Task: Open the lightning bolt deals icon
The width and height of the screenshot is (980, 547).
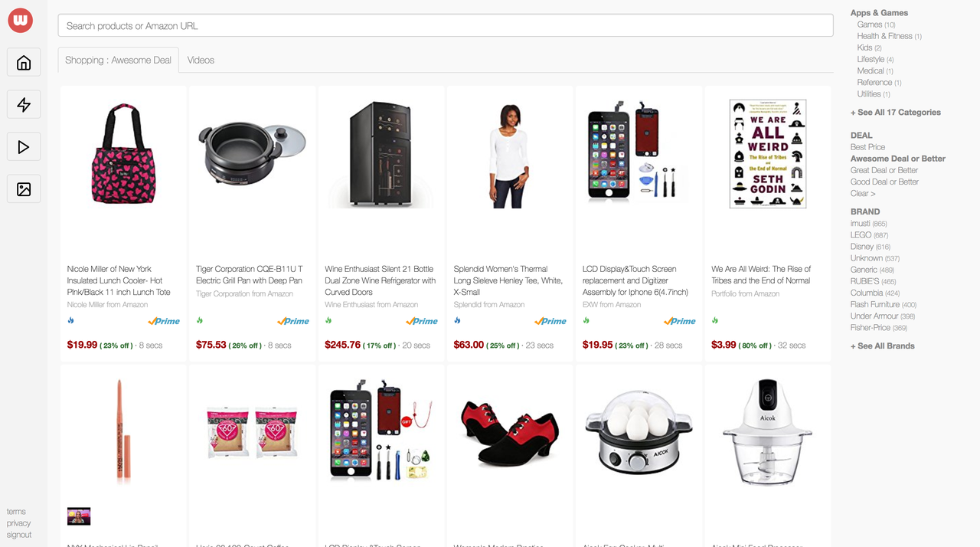Action: (24, 105)
